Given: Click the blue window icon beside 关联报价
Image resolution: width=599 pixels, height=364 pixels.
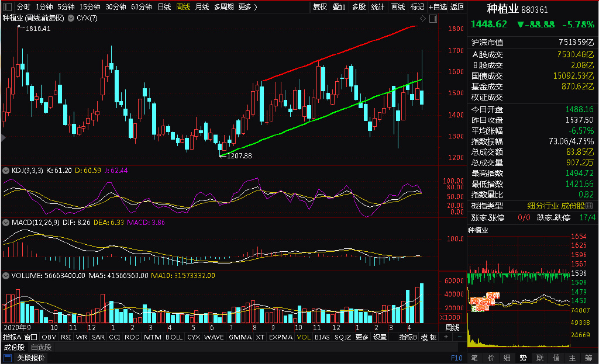Looking at the screenshot, I should point(8,358).
